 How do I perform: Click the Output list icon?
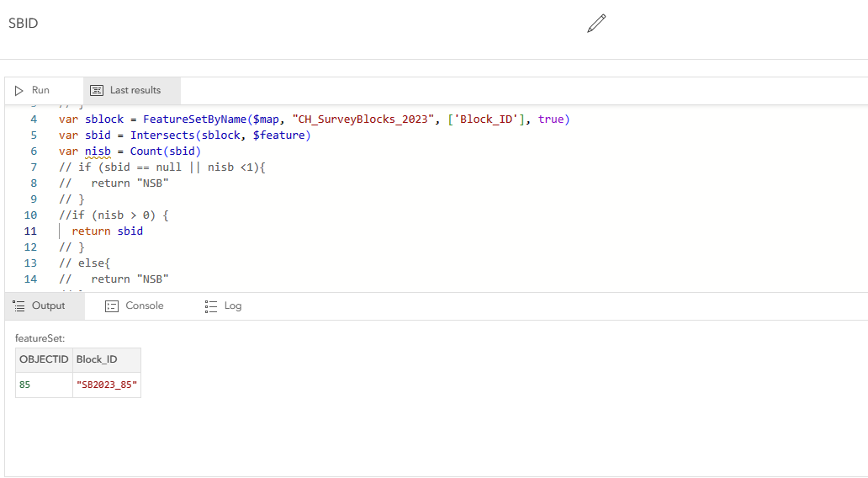coord(19,306)
